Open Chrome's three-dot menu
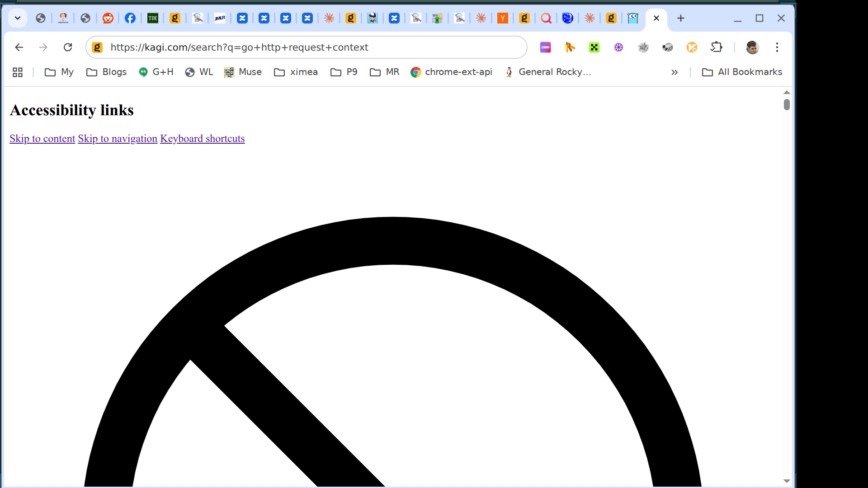This screenshot has height=488, width=868. pos(777,47)
